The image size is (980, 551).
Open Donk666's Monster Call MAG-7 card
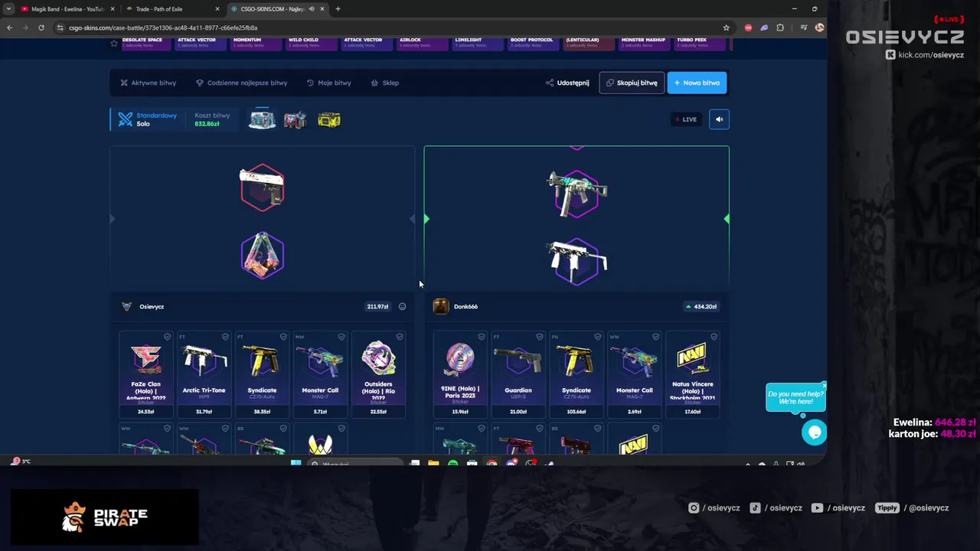635,374
